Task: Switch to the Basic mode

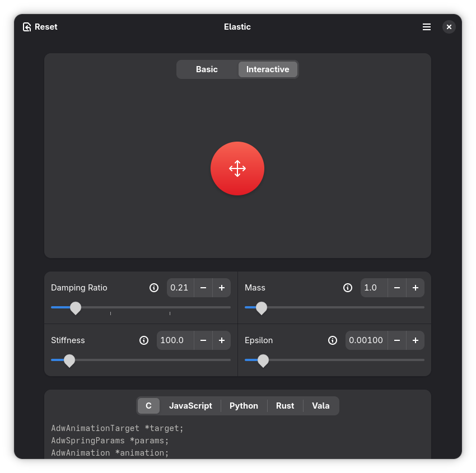Action: pyautogui.click(x=207, y=69)
